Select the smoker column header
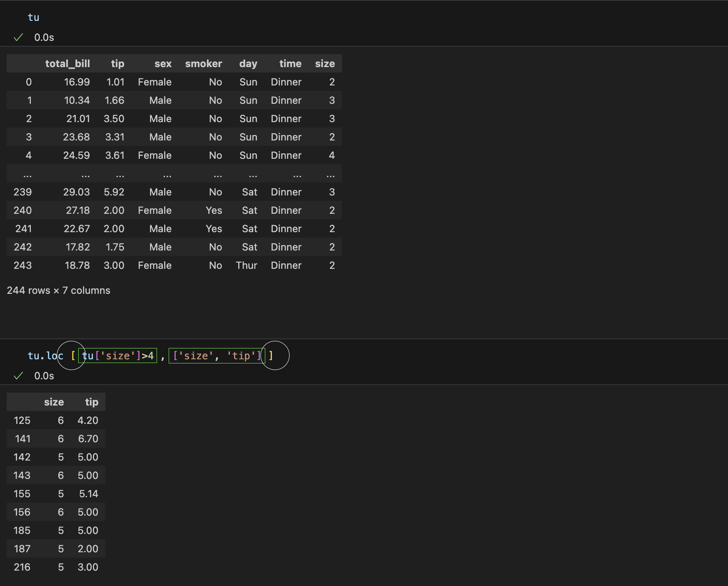The height and width of the screenshot is (586, 728). pos(204,64)
